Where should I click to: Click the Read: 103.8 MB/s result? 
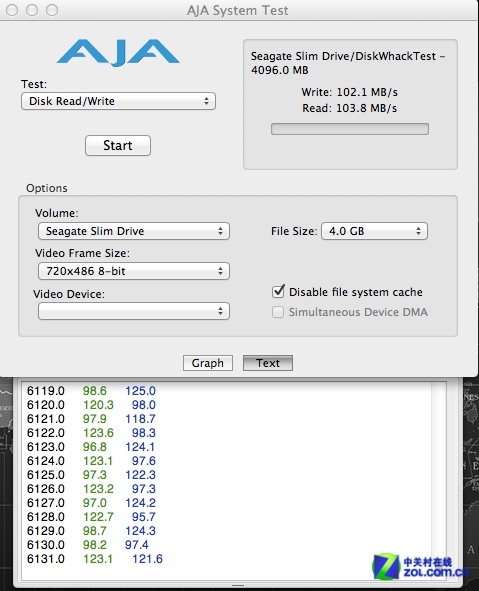[349, 108]
